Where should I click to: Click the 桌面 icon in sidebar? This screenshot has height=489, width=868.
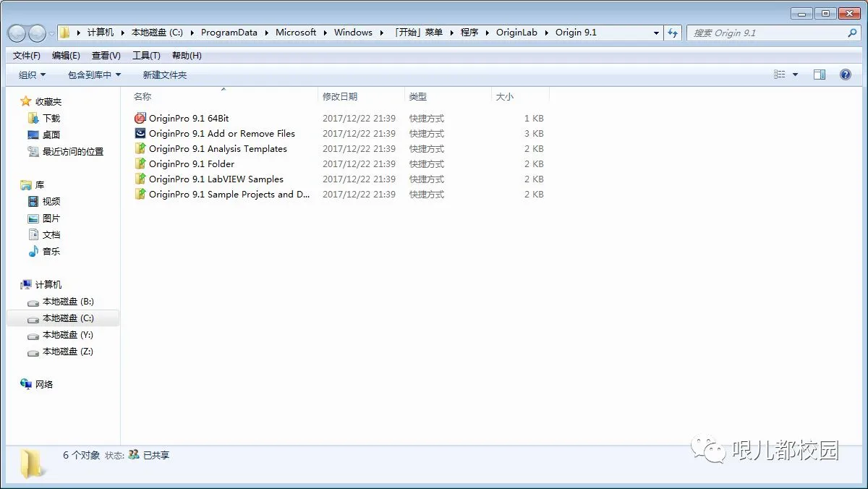(33, 135)
